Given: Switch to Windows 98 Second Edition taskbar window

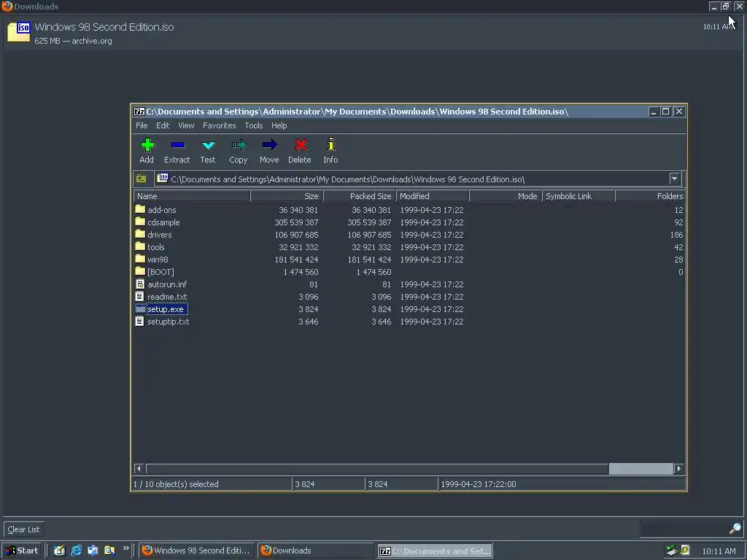Looking at the screenshot, I should coord(197,551).
